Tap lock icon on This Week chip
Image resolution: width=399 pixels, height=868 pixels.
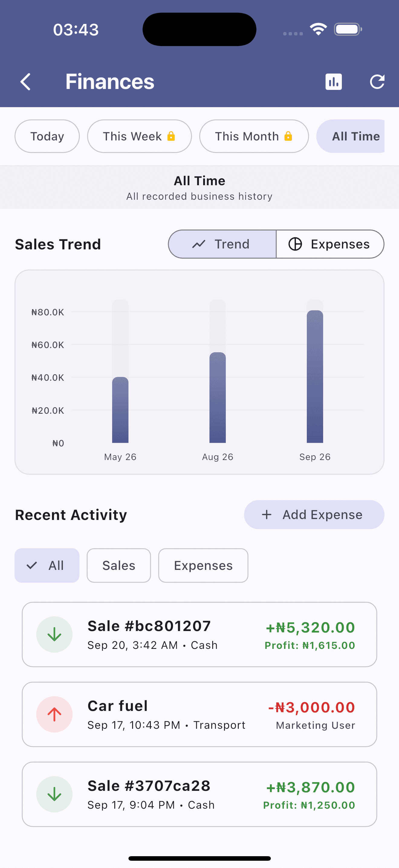[171, 136]
